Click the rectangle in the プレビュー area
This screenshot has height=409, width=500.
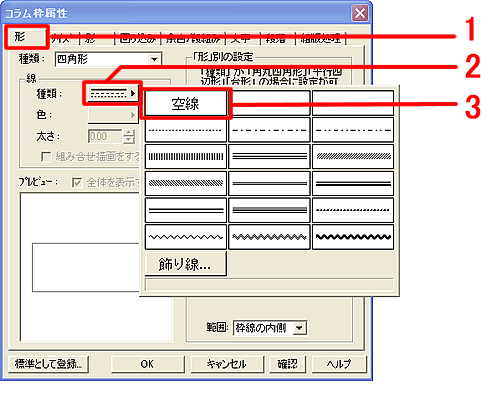(86, 267)
